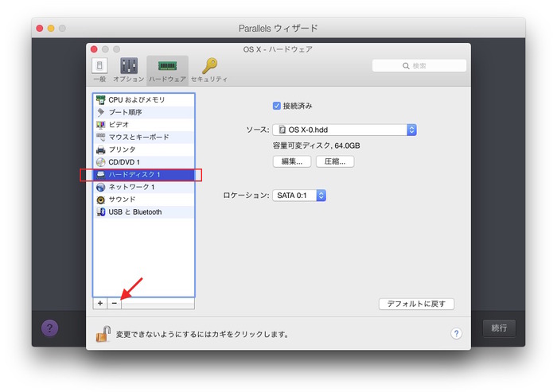Viewport: 557px width, 392px height.
Task: Click the ブート順序 list icon
Action: coord(101,112)
